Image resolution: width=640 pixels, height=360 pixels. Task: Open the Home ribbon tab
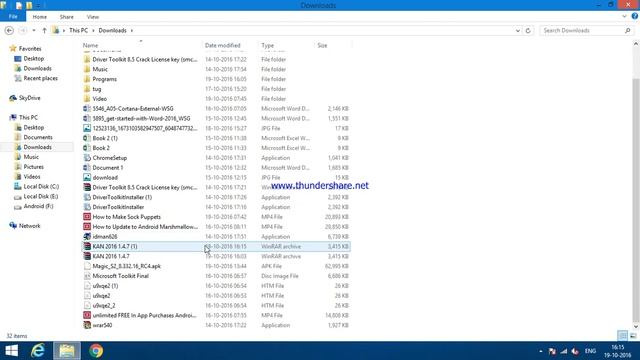pos(40,17)
